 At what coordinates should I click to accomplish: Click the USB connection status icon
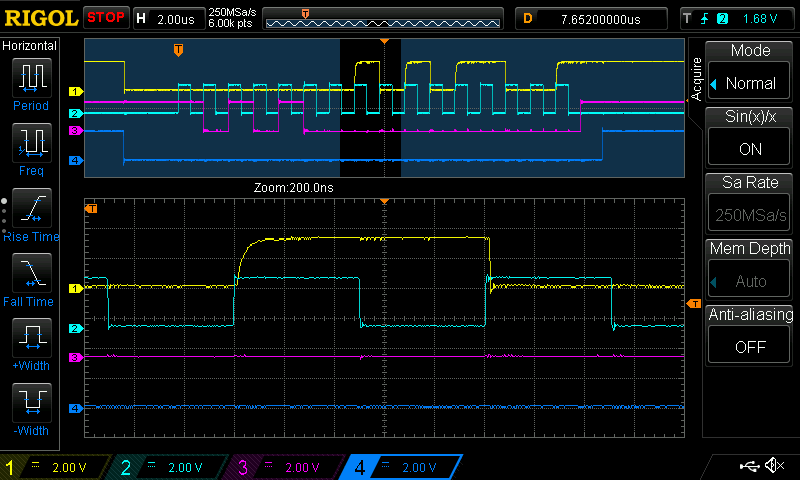pyautogui.click(x=749, y=466)
